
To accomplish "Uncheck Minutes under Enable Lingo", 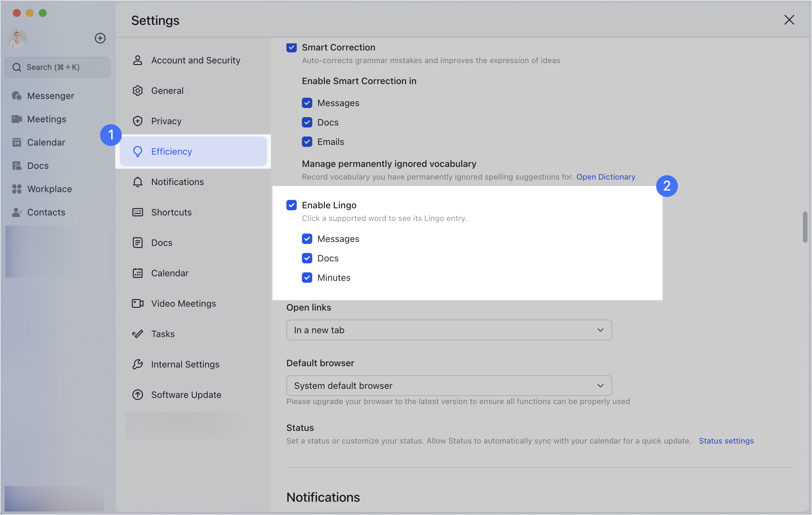I will (x=307, y=278).
